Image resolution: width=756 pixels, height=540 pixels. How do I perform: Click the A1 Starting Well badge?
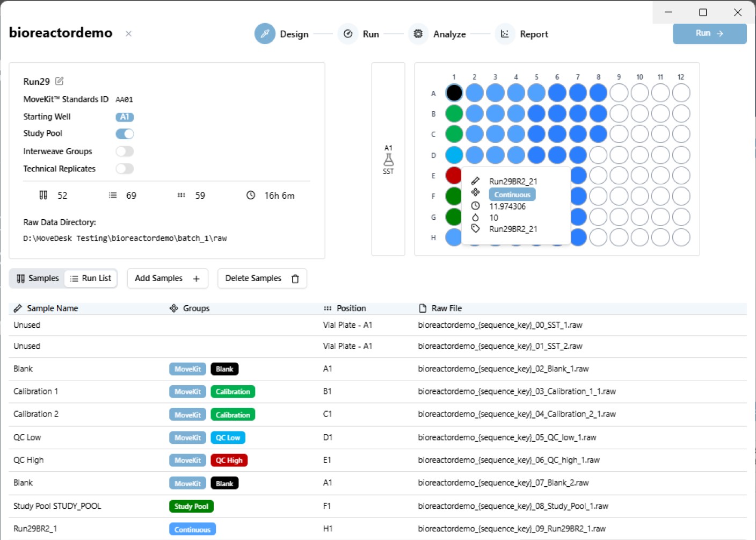click(x=125, y=117)
